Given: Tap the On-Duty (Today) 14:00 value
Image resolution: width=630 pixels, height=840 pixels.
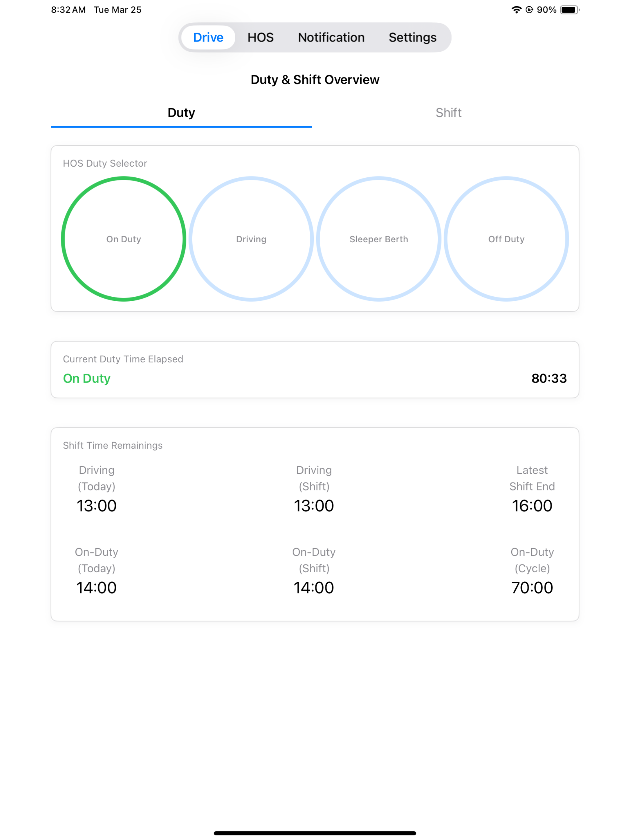Looking at the screenshot, I should click(x=97, y=588).
